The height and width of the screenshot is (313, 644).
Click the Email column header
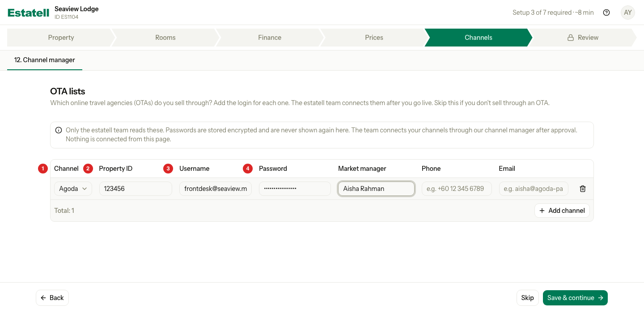click(507, 169)
